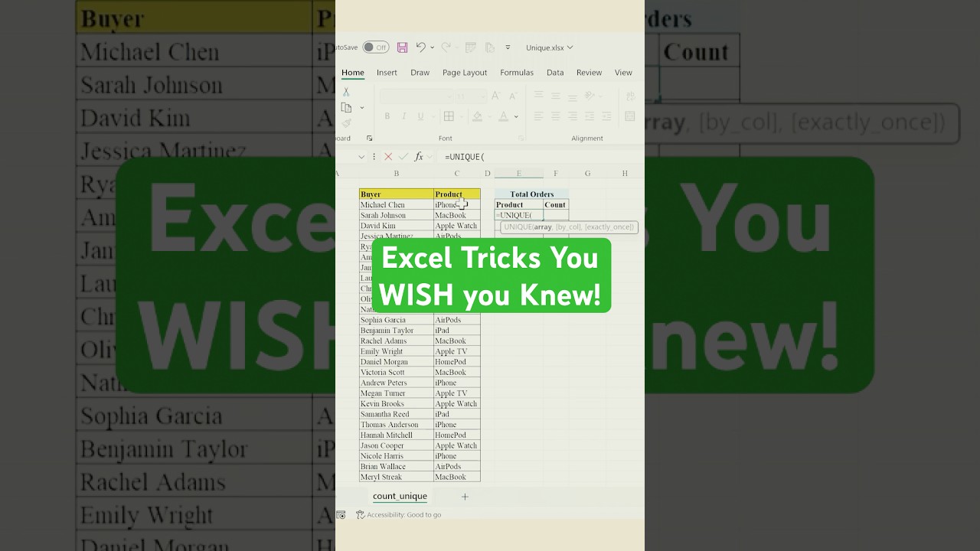Add a new sheet with the plus icon

[x=465, y=497]
